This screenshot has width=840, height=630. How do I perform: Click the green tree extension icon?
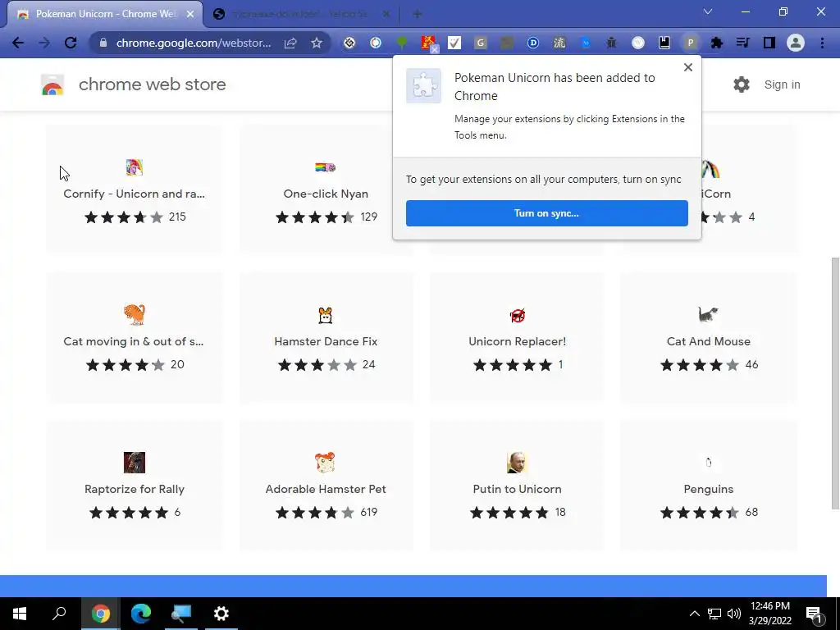pyautogui.click(x=402, y=43)
